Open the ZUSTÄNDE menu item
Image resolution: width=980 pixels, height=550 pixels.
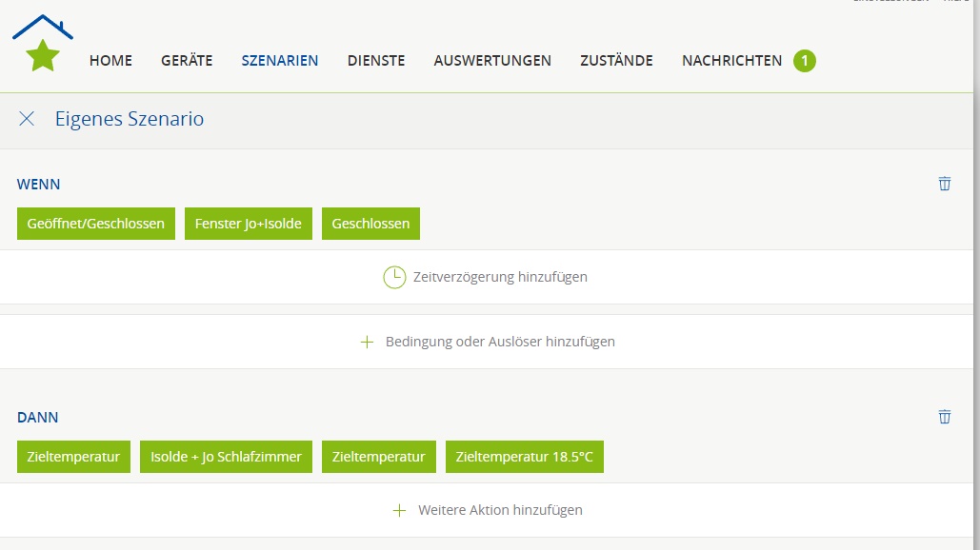tap(616, 61)
